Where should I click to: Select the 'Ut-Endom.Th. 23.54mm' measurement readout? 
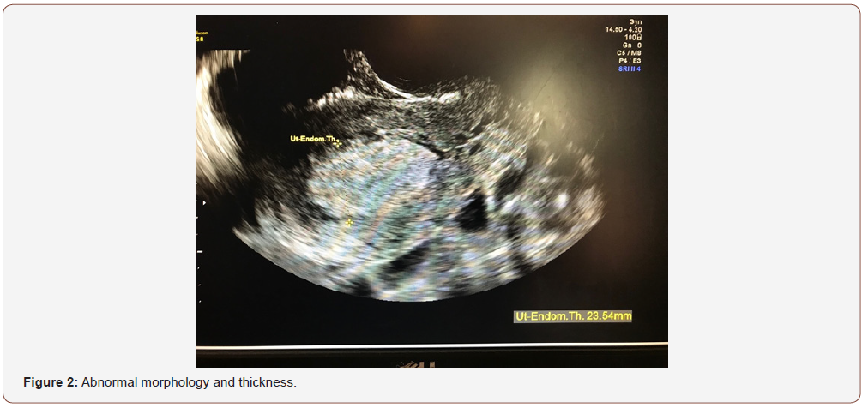click(x=572, y=316)
